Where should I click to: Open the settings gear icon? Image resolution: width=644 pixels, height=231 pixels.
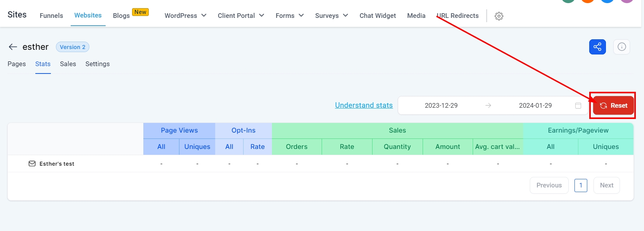pyautogui.click(x=499, y=16)
